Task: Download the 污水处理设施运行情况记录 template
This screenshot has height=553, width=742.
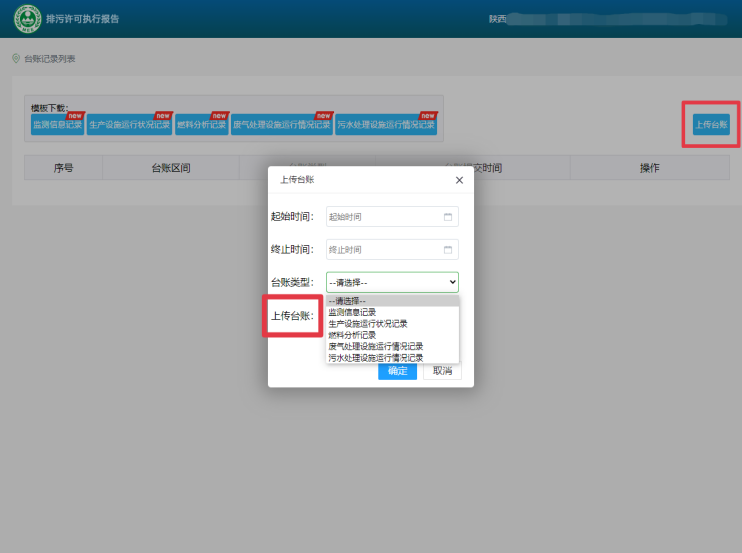Action: pos(386,126)
